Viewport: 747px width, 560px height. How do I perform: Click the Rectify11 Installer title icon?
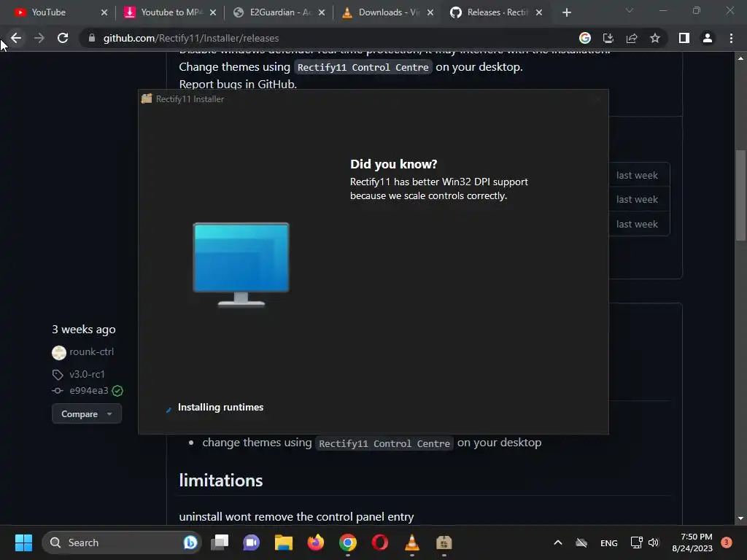tap(147, 98)
